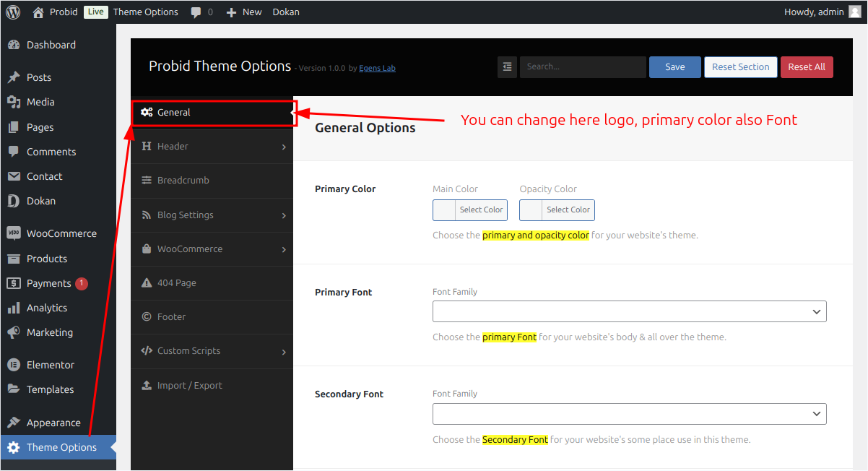Click the Footer copyright icon
Viewport: 868px width, 471px height.
tap(147, 316)
